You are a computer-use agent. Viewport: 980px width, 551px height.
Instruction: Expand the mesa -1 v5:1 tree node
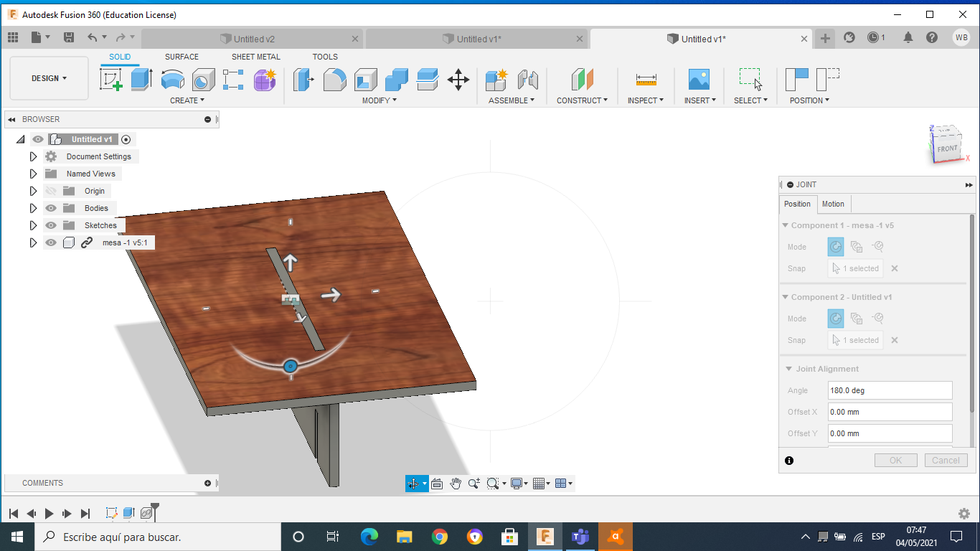(33, 242)
